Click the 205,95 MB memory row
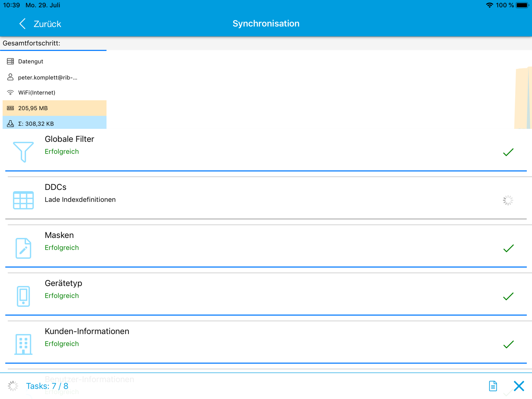The width and height of the screenshot is (532, 399). [x=54, y=108]
